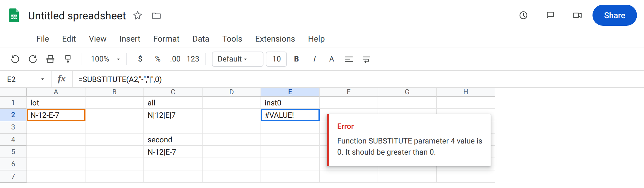The width and height of the screenshot is (644, 188).
Task: Select row 5 header
Action: coord(13,152)
